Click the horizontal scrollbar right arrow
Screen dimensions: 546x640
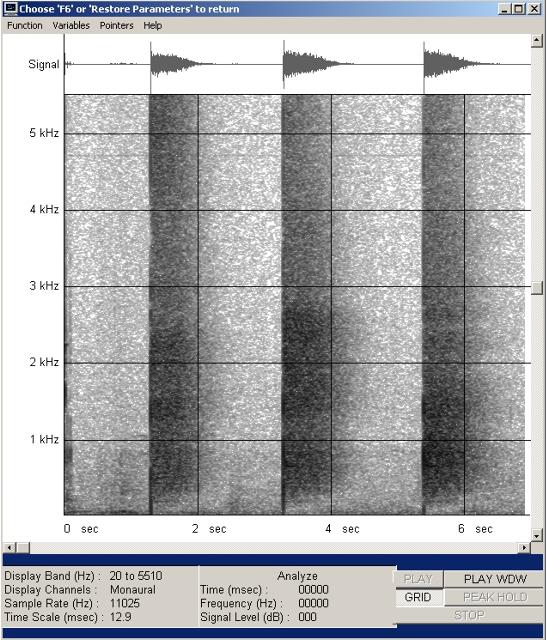(524, 547)
